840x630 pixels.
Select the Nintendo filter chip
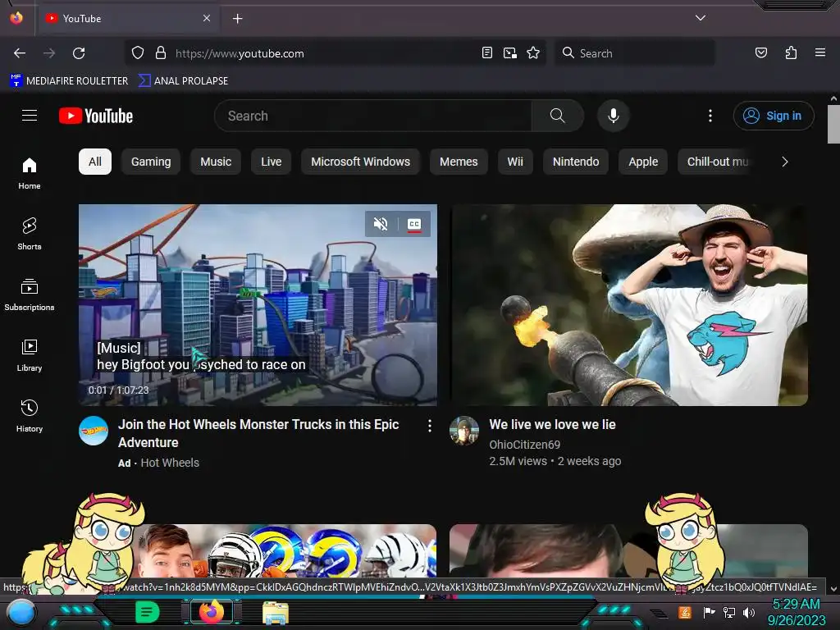coord(576,162)
